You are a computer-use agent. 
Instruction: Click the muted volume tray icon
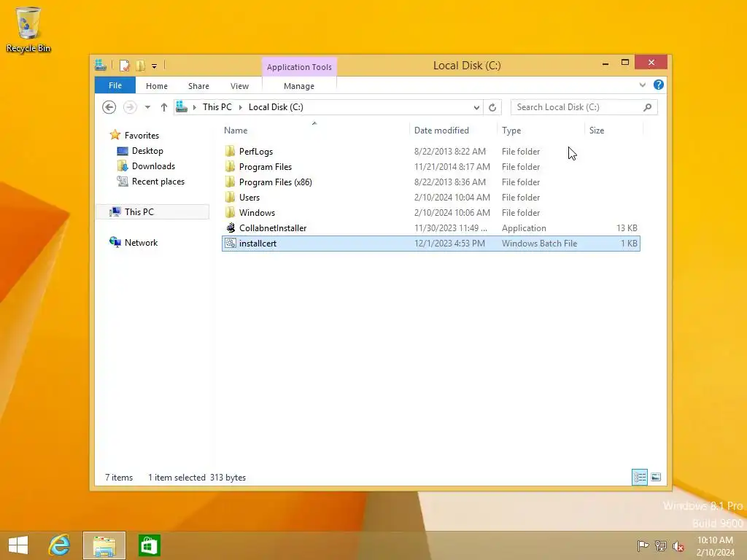click(x=678, y=545)
